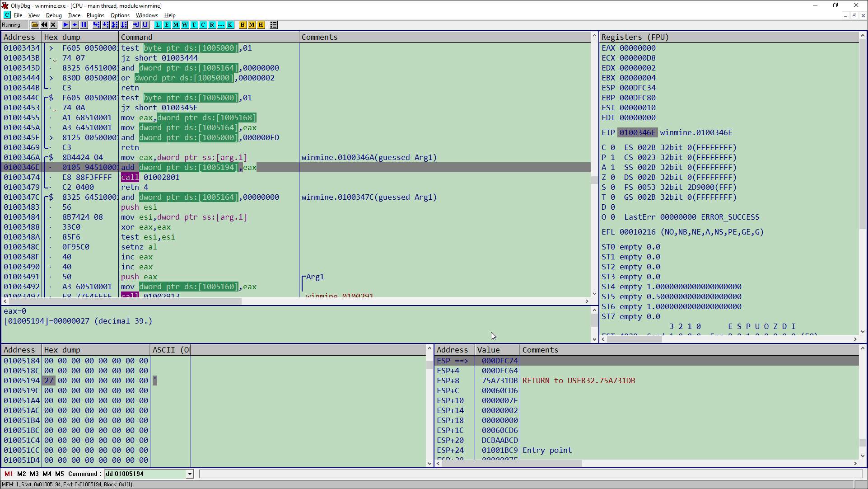Open the Debug menu
This screenshot has width=868, height=489.
click(x=53, y=15)
